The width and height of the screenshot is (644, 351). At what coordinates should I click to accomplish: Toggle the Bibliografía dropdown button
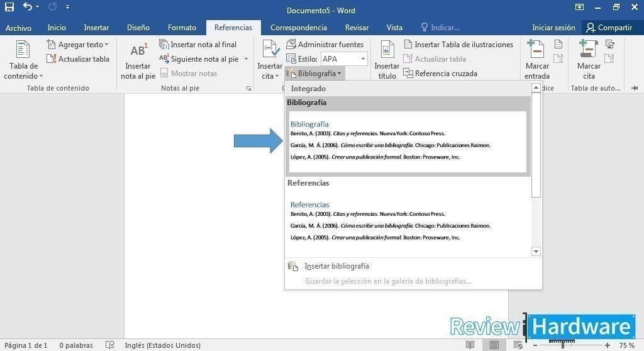click(314, 74)
